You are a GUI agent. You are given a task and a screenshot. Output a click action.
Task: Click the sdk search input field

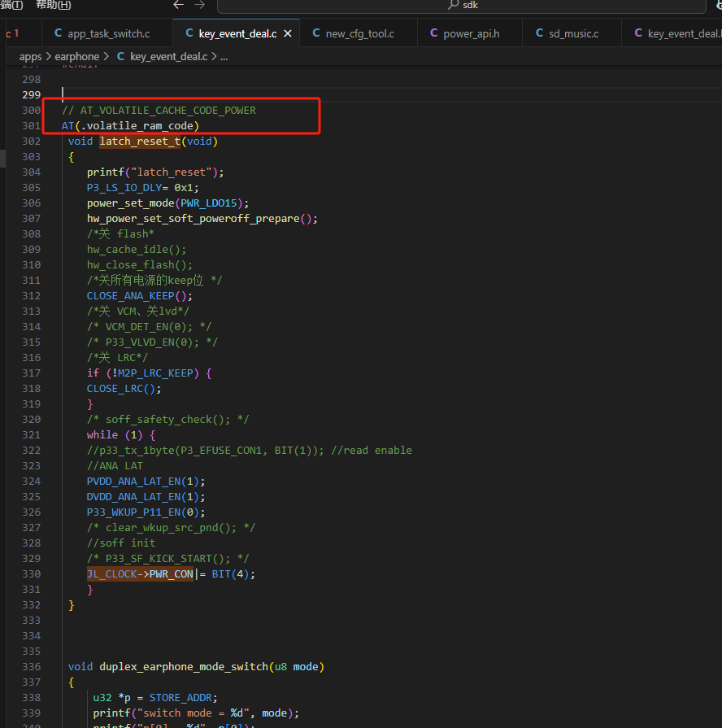pyautogui.click(x=462, y=6)
